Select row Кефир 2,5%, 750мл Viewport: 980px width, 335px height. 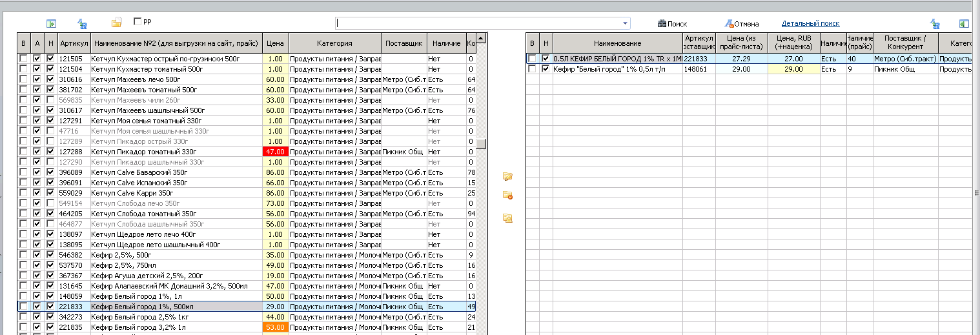pos(247,265)
